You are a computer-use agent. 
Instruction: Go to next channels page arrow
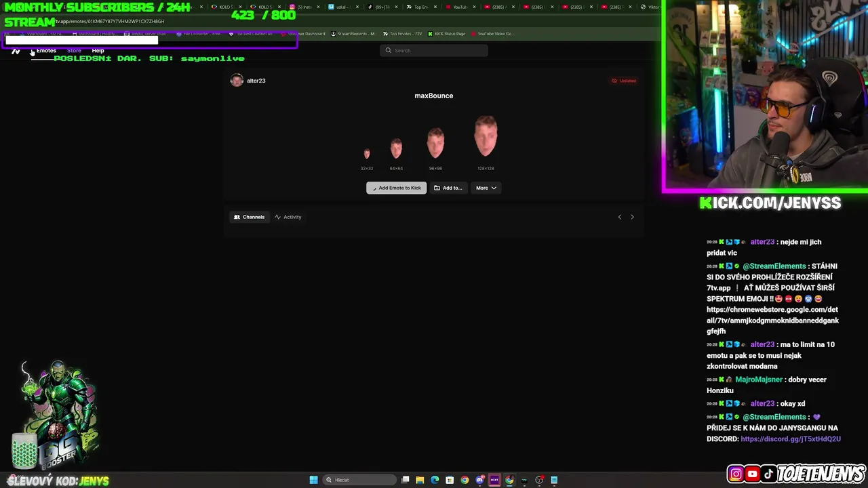632,217
